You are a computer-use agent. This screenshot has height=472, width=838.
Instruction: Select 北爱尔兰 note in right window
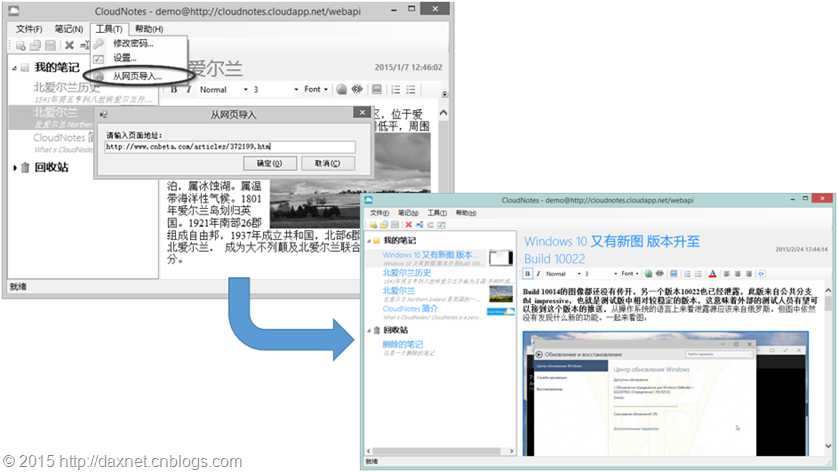tap(399, 291)
